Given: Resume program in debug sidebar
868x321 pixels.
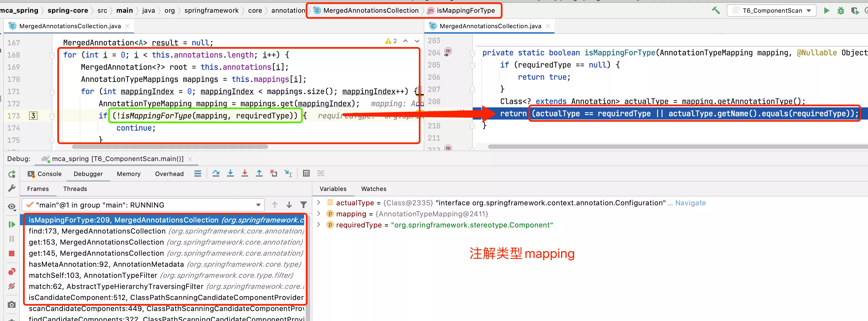Looking at the screenshot, I should click(x=12, y=224).
